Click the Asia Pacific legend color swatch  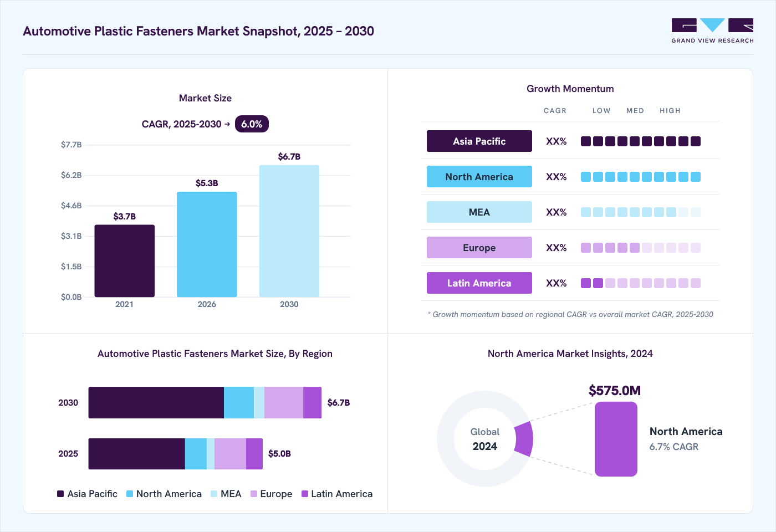point(60,494)
